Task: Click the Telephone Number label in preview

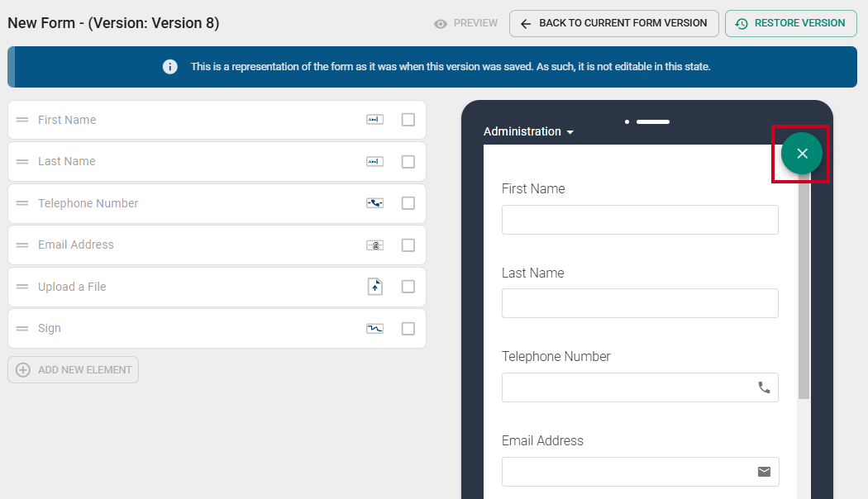Action: pyautogui.click(x=556, y=356)
